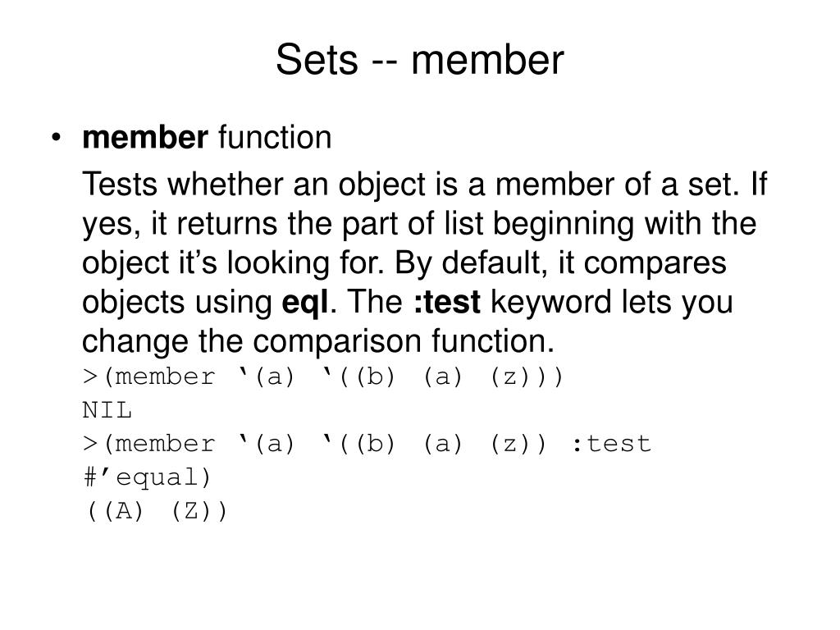
Task: Click the phrase 'object it's looking for'
Action: click(x=232, y=263)
